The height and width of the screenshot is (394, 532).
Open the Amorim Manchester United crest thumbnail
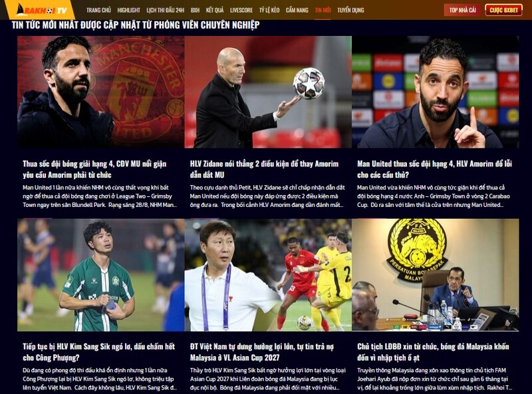[101, 92]
